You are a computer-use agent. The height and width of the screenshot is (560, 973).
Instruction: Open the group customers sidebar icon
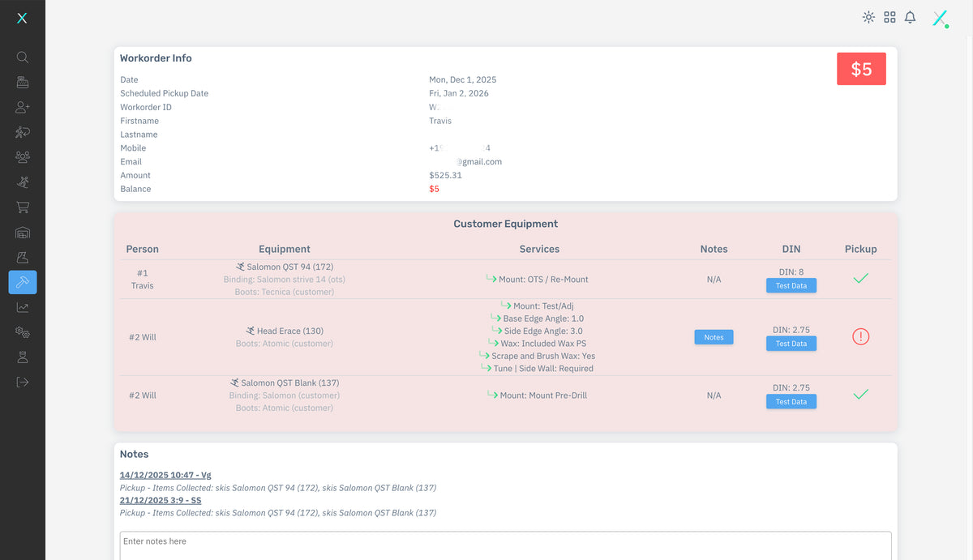coord(23,157)
